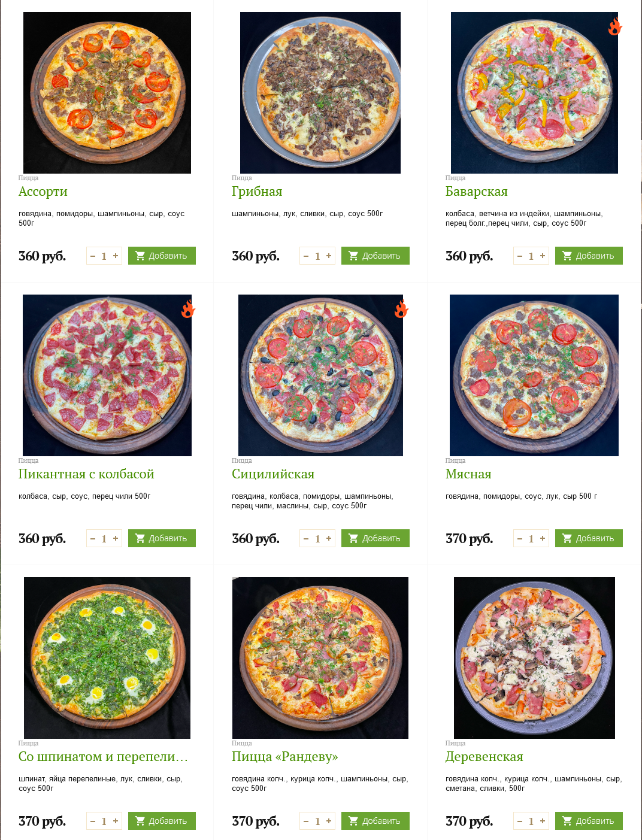The height and width of the screenshot is (840, 642).
Task: Click the Пикантная с колбасой pizza photo
Action: 107,375
